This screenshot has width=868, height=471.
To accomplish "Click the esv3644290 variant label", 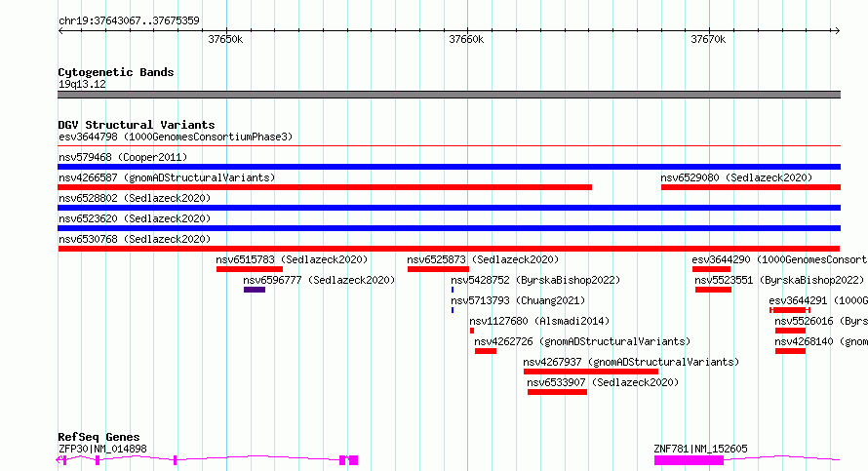I will tap(779, 259).
